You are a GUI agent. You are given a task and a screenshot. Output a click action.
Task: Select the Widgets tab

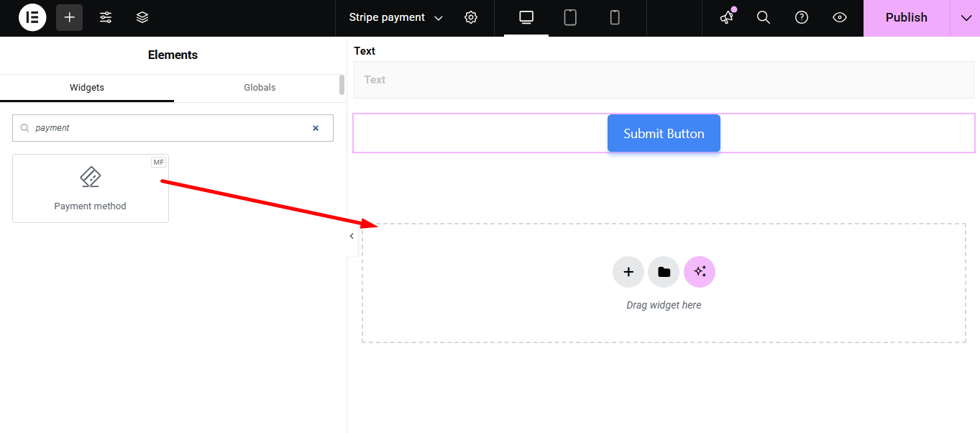click(86, 87)
